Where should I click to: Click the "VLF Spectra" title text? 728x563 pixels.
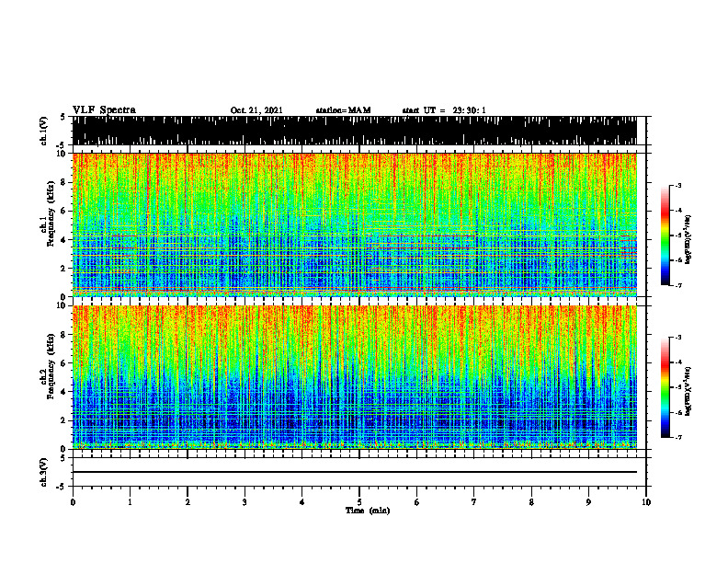pos(104,110)
